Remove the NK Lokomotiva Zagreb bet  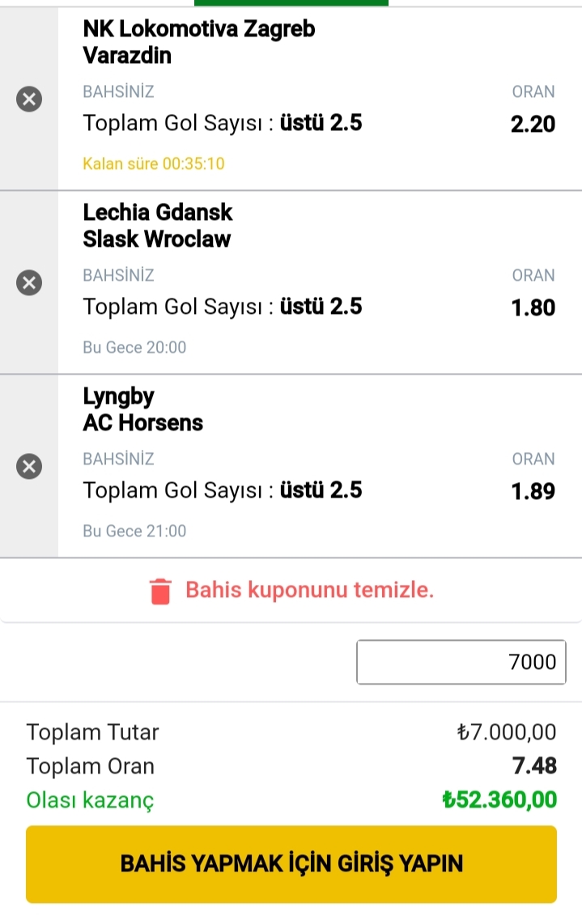tap(29, 99)
